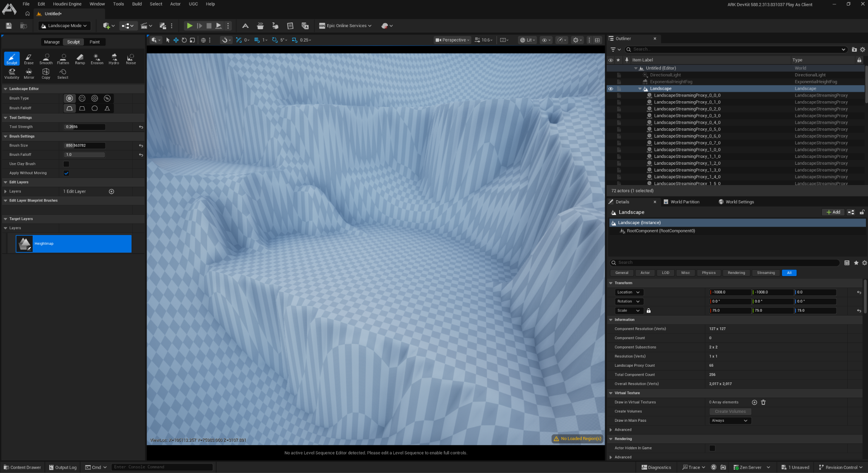Open the Content Drawer
The image size is (868, 473).
(x=22, y=467)
